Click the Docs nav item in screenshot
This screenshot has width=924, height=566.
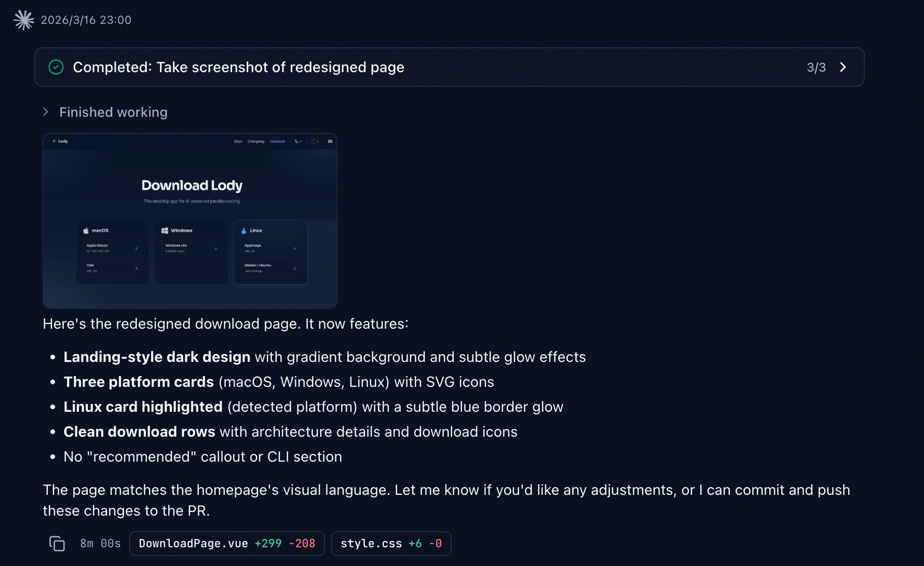[238, 141]
